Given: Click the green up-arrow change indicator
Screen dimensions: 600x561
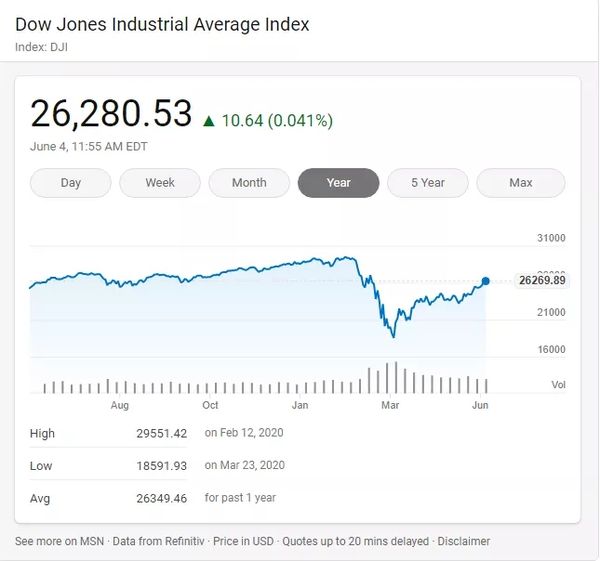Looking at the screenshot, I should (x=209, y=121).
